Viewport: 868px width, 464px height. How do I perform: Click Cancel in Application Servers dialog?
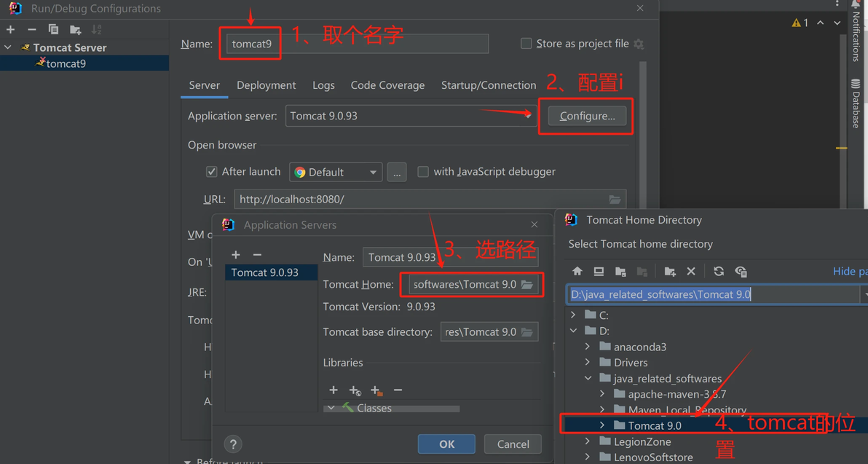click(513, 444)
